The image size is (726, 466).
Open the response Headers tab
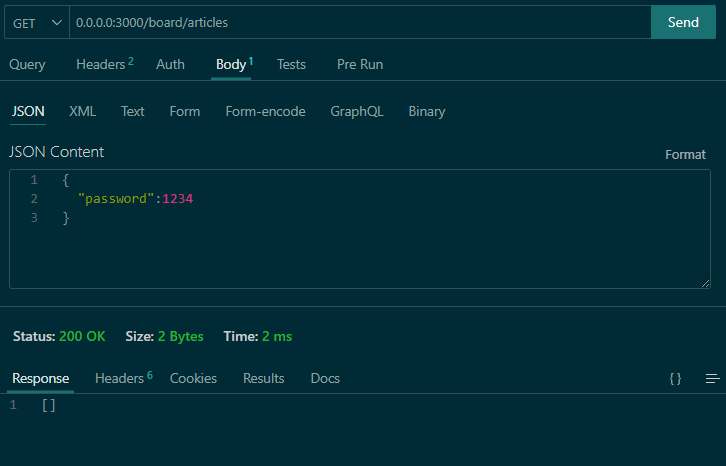(124, 378)
